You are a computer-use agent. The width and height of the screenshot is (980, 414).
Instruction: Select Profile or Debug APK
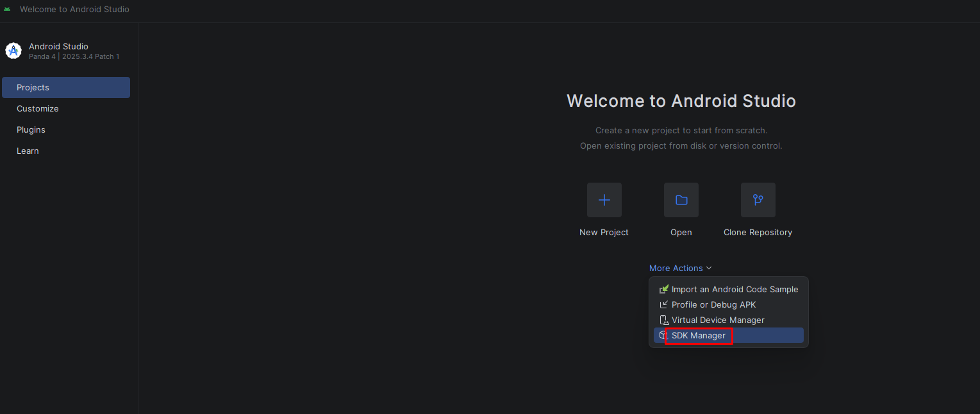729,304
